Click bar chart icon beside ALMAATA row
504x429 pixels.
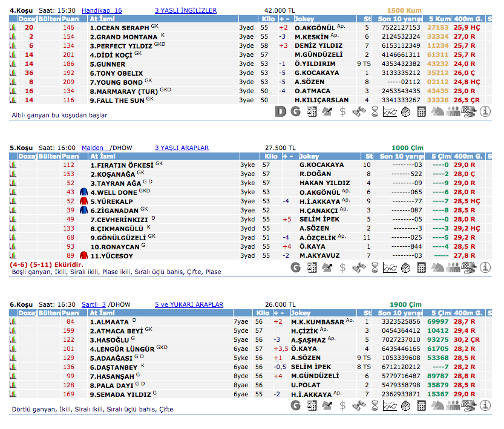tap(13, 322)
